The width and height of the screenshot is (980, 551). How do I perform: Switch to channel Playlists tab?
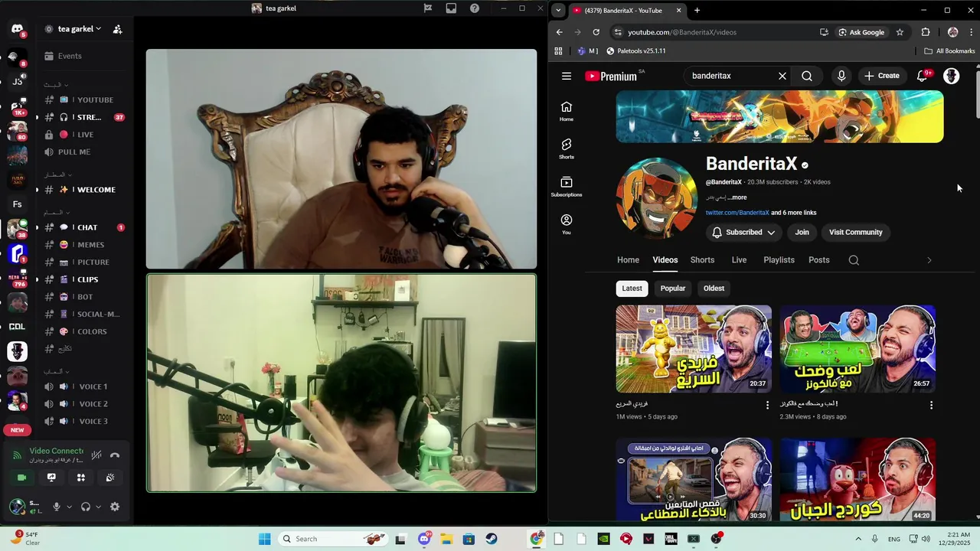click(x=779, y=260)
